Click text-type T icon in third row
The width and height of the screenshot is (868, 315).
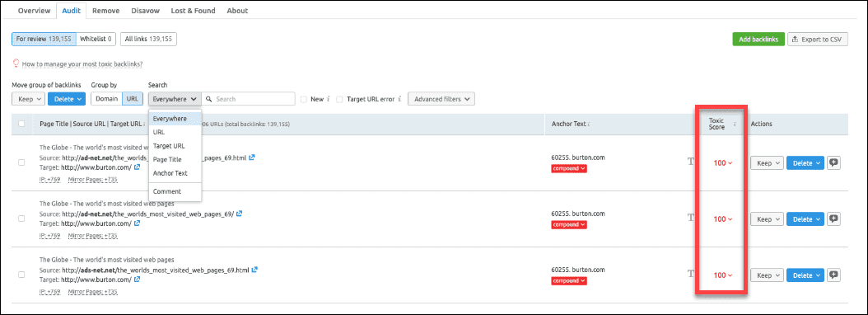[690, 274]
